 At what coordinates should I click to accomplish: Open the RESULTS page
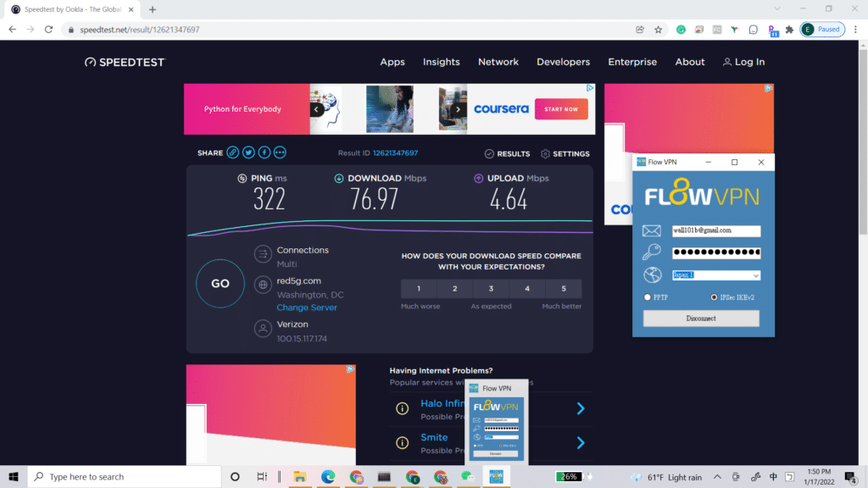pyautogui.click(x=507, y=154)
